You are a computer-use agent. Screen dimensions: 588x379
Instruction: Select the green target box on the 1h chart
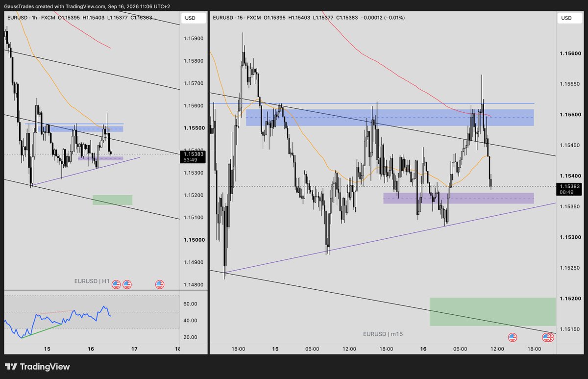pos(112,200)
